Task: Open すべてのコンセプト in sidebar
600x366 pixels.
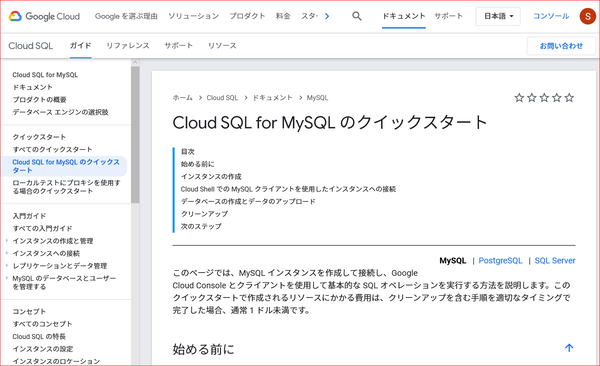Action: 42,324
